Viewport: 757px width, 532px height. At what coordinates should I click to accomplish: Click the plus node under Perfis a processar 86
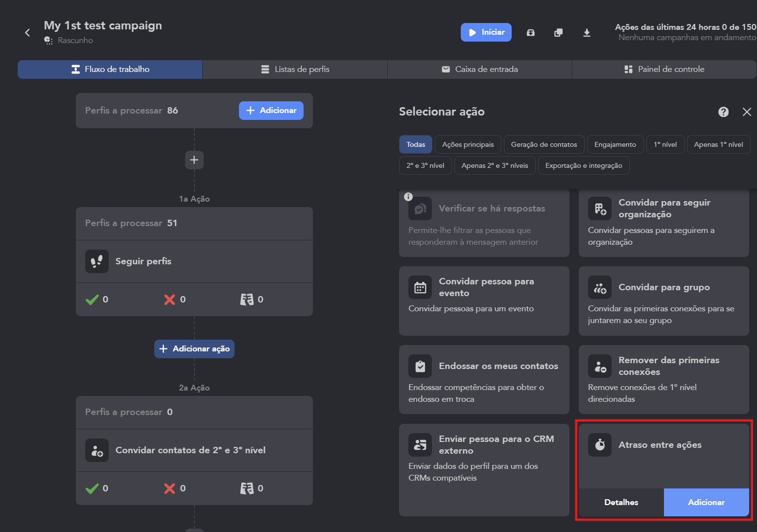pyautogui.click(x=194, y=160)
